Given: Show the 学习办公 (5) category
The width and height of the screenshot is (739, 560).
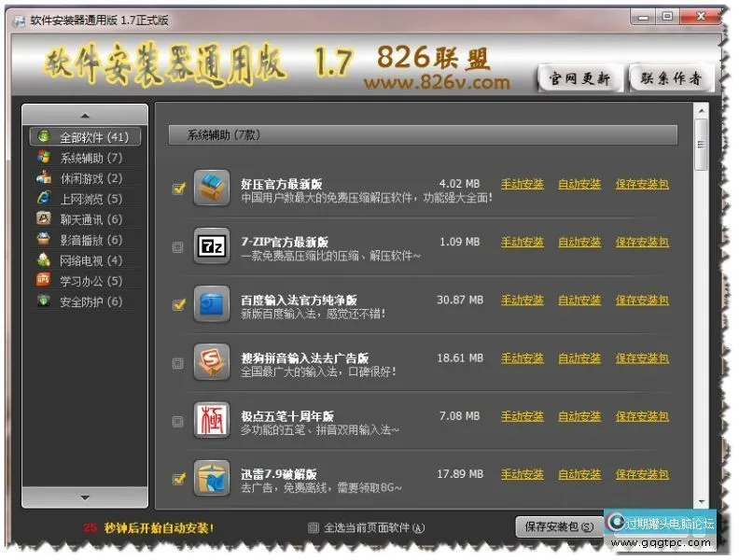Looking at the screenshot, I should coord(85,281).
